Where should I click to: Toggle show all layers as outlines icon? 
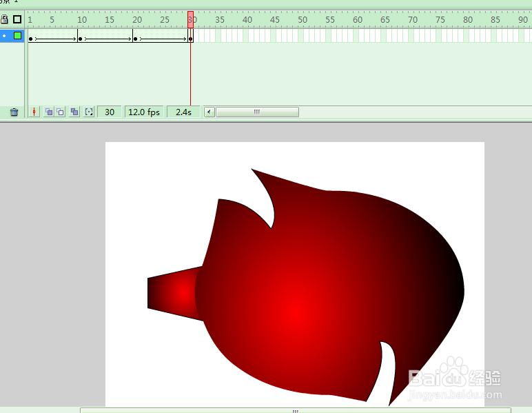[x=17, y=19]
